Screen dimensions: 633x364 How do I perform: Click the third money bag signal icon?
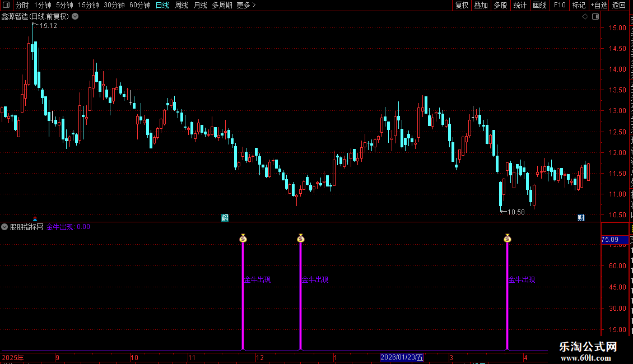(508, 238)
